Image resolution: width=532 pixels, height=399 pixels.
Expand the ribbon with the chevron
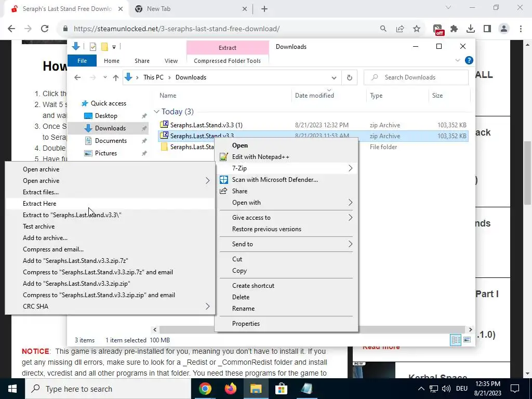click(457, 60)
